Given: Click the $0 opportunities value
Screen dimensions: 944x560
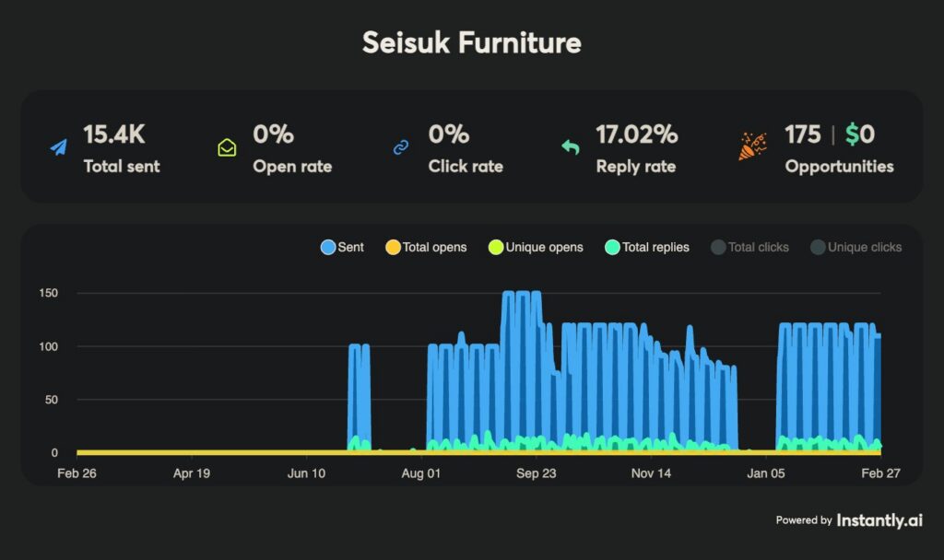Looking at the screenshot, I should point(860,134).
